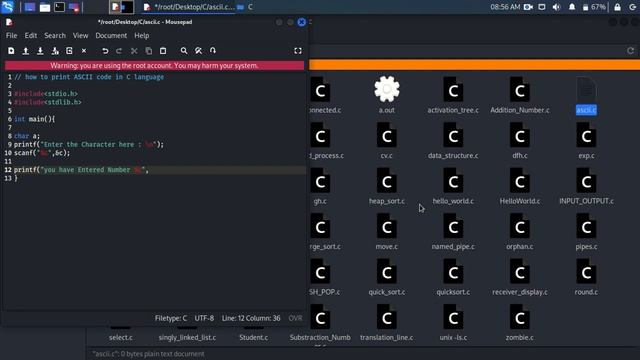Open the Help menu

pos(142,36)
